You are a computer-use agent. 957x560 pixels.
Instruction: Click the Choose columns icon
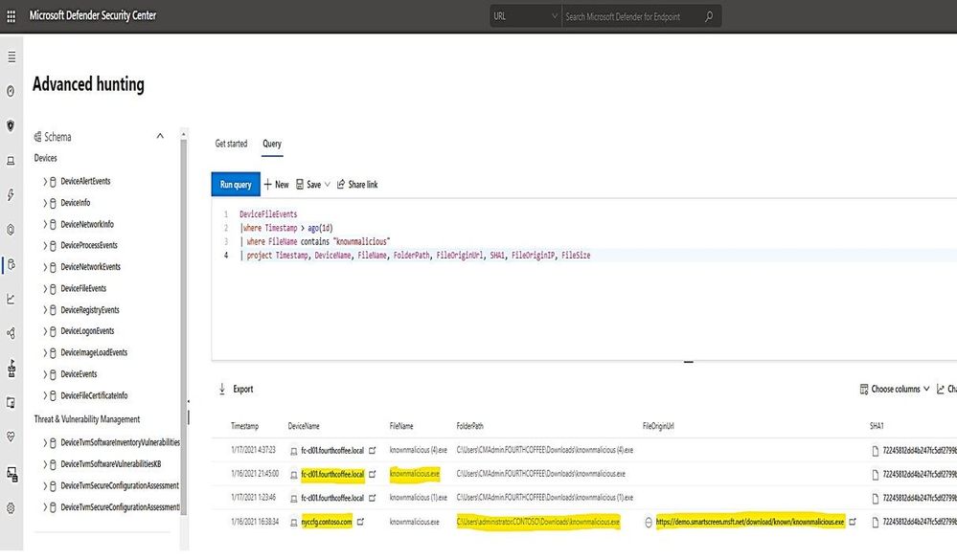(x=864, y=389)
